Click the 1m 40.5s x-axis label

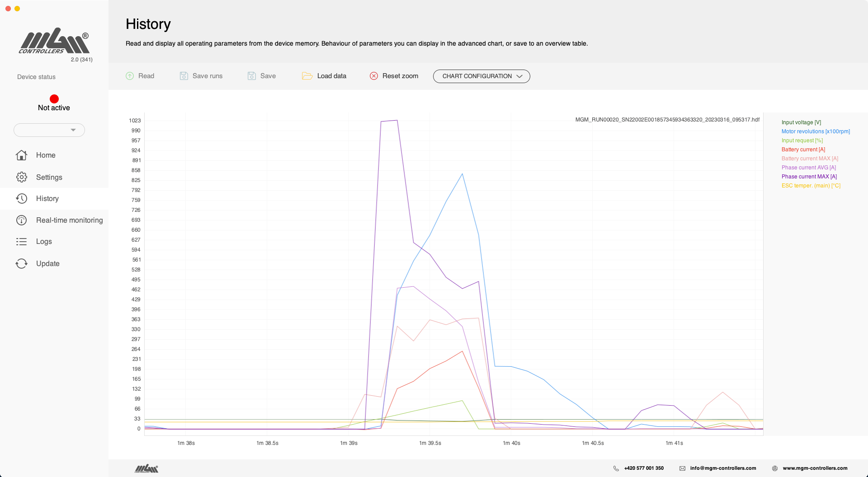(x=593, y=443)
